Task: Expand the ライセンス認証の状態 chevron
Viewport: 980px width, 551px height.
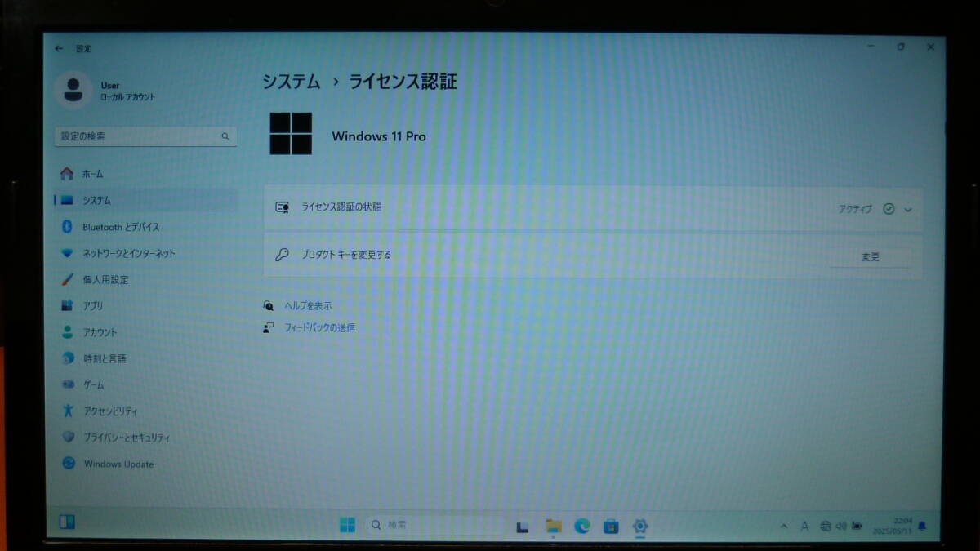Action: click(x=908, y=210)
